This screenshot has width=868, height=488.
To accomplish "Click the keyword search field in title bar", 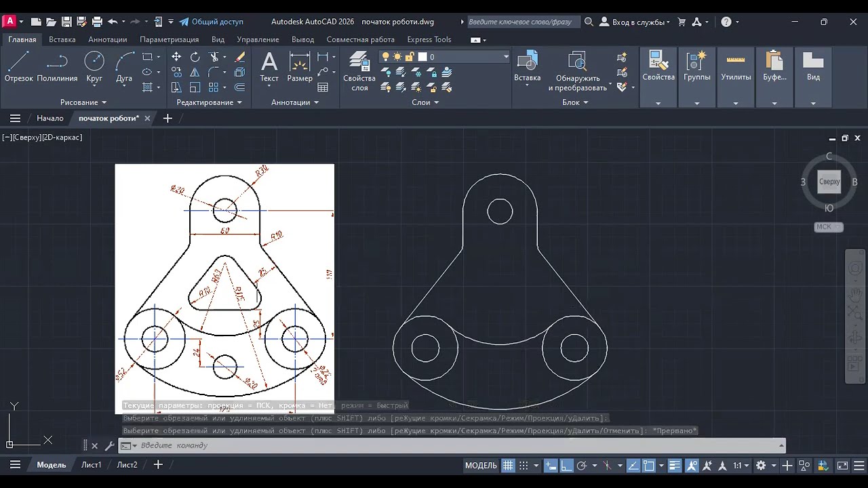I will 524,22.
